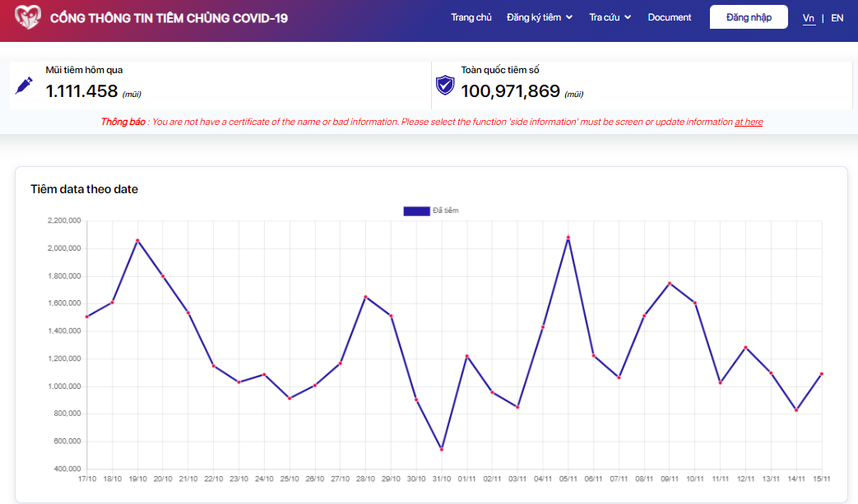Select the 19/10 peak data point
Screen dimensions: 858x504
(137, 240)
